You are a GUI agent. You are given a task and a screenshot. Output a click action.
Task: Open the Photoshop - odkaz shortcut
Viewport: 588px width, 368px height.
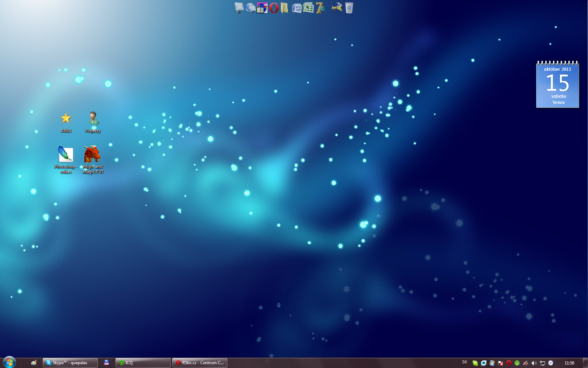(66, 160)
